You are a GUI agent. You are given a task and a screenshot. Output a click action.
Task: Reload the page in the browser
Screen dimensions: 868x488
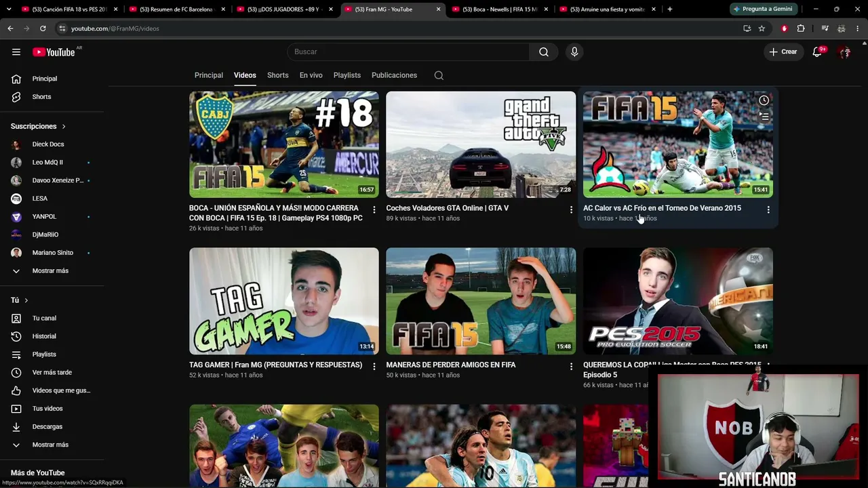tap(43, 28)
